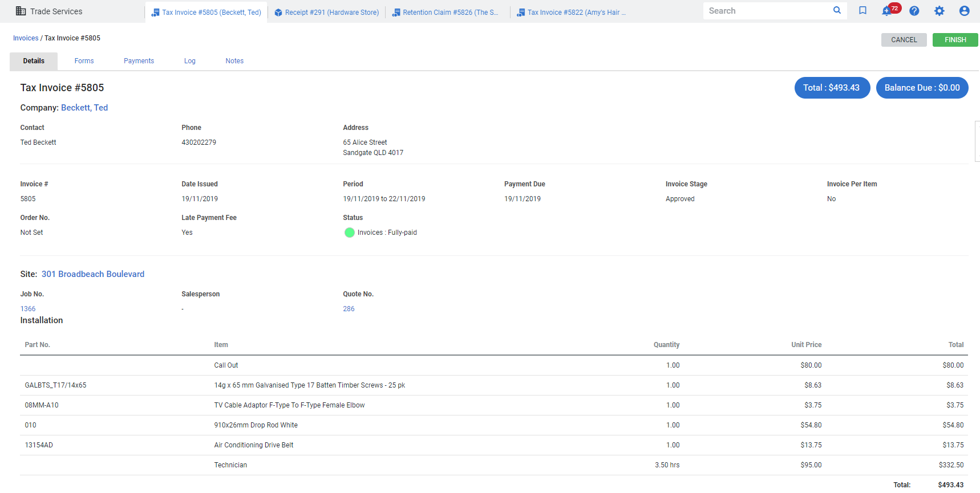Click the Receipt #291 box icon
Viewport: 980px width, 493px height.
278,13
